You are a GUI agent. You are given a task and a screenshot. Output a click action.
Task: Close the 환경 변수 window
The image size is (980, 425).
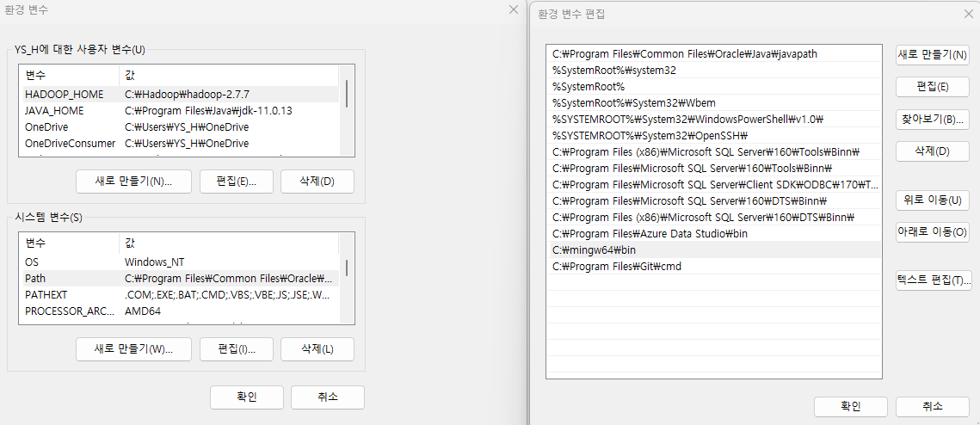[x=513, y=10]
